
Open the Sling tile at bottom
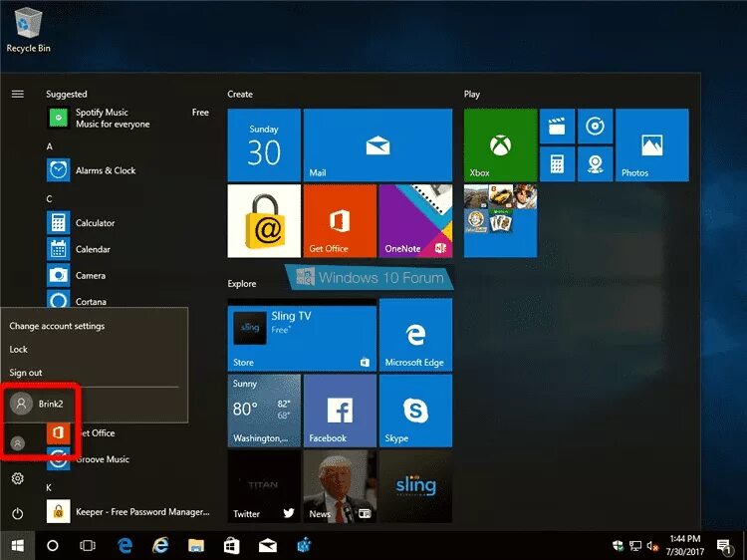(x=416, y=486)
